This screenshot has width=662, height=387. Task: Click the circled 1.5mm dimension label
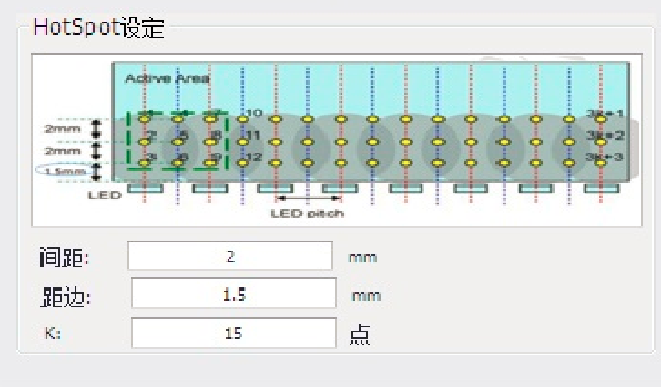64,171
